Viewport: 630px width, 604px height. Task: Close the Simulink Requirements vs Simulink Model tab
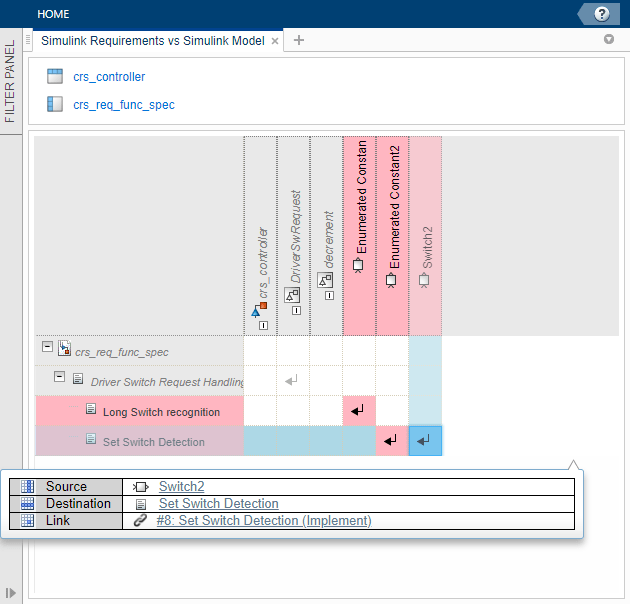pyautogui.click(x=275, y=41)
